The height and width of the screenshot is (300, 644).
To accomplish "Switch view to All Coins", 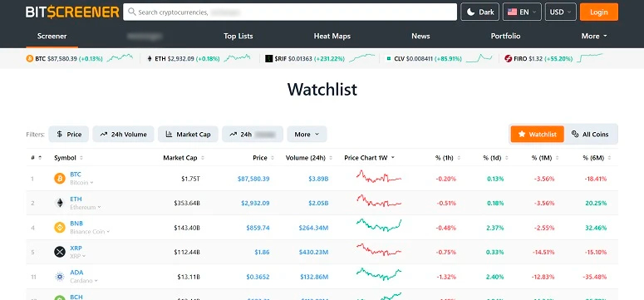I will (x=590, y=135).
